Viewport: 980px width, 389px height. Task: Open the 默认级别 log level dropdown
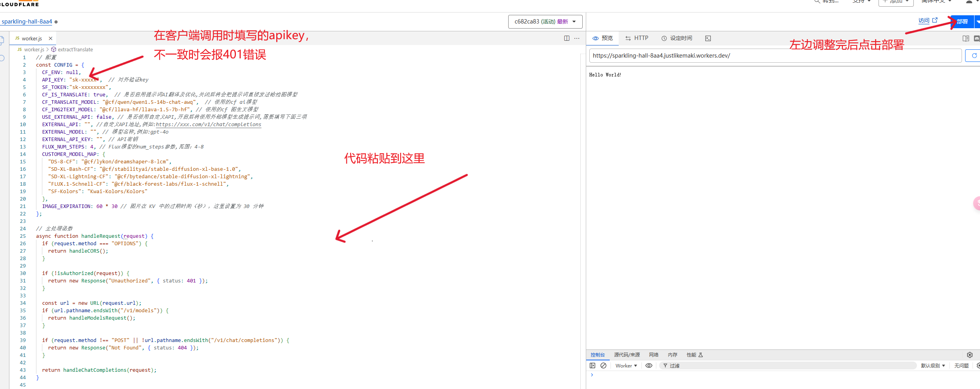pyautogui.click(x=933, y=365)
